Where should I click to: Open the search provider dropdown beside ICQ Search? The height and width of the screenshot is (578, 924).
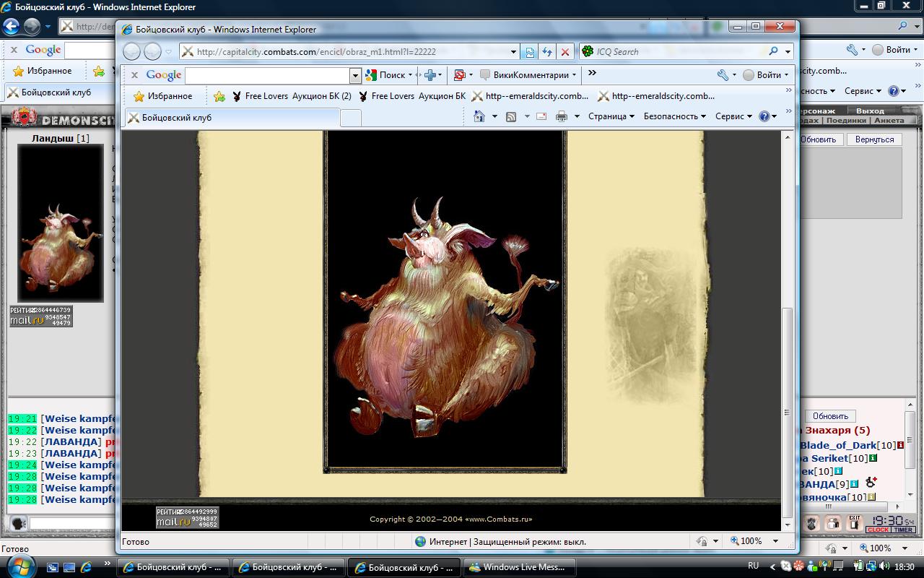coord(788,52)
